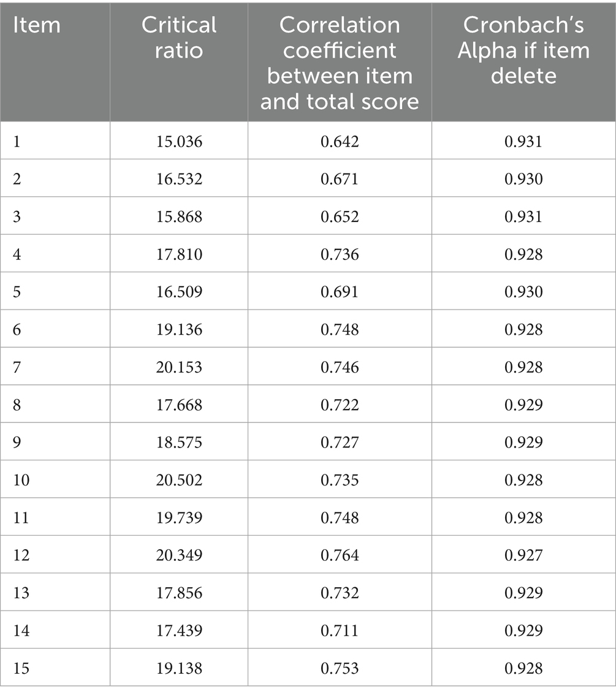The image size is (616, 697).
Task: Select the critical ratio cell 17.810
Action: coord(179,254)
